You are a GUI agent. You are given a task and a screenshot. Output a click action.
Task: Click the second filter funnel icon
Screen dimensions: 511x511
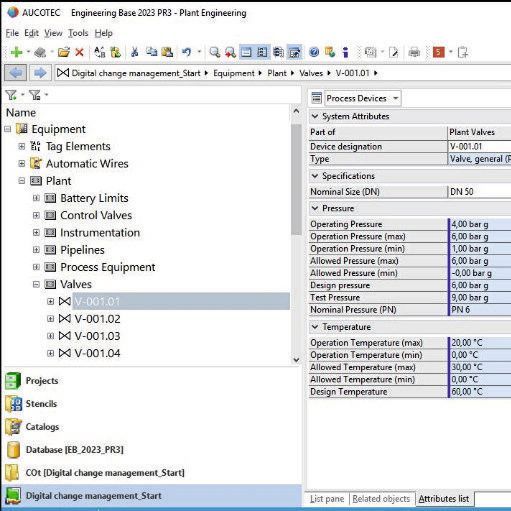click(x=35, y=95)
